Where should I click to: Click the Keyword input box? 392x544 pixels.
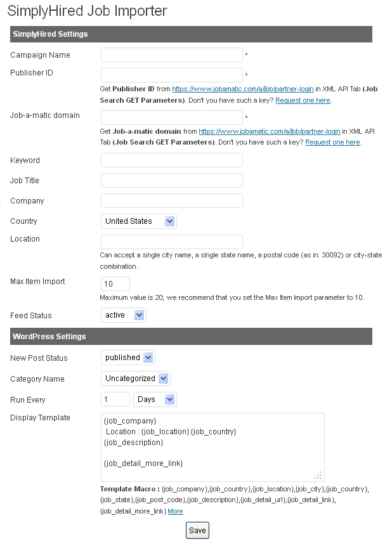pyautogui.click(x=171, y=160)
